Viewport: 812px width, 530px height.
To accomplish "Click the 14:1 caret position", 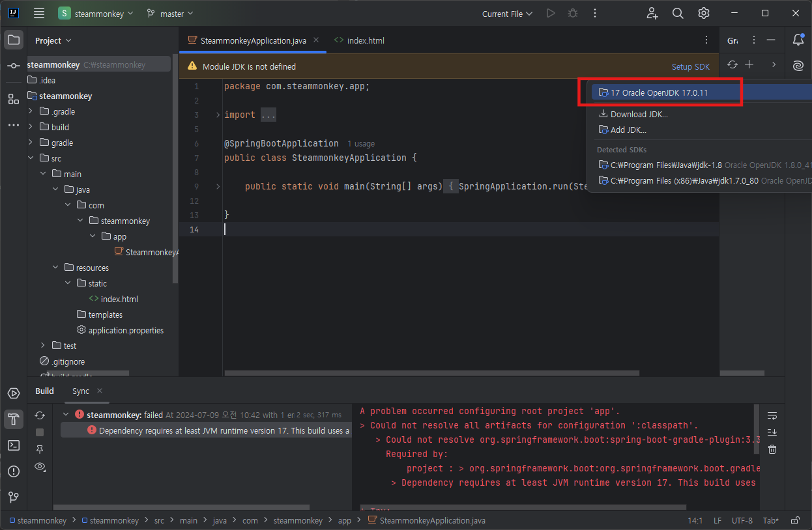I will (x=695, y=521).
